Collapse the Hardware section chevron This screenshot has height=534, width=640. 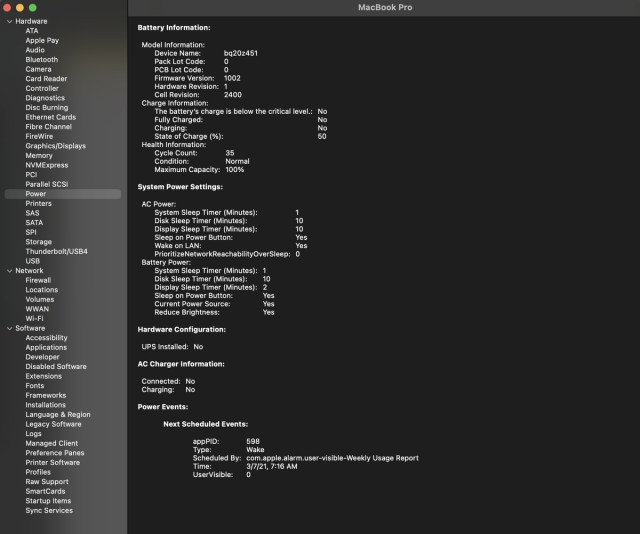click(x=9, y=21)
